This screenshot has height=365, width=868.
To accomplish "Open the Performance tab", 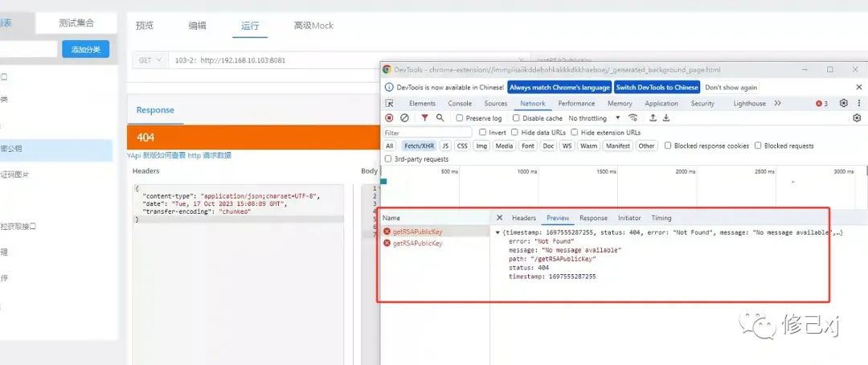I will pos(576,104).
